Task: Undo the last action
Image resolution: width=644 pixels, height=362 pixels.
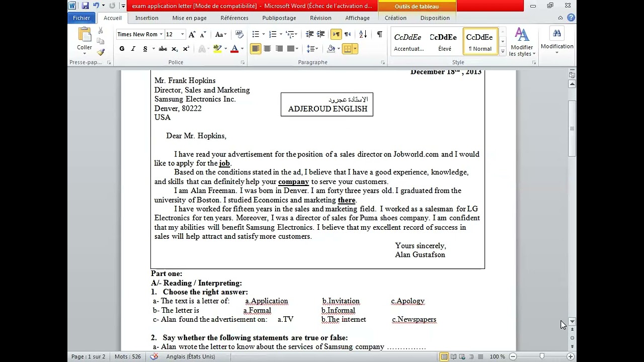Action: click(x=96, y=6)
